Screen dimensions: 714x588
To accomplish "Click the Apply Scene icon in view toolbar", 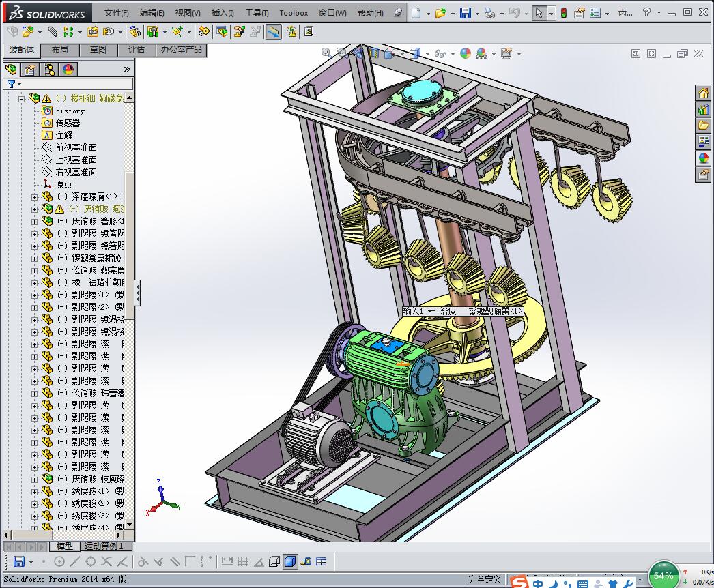I will click(x=481, y=53).
